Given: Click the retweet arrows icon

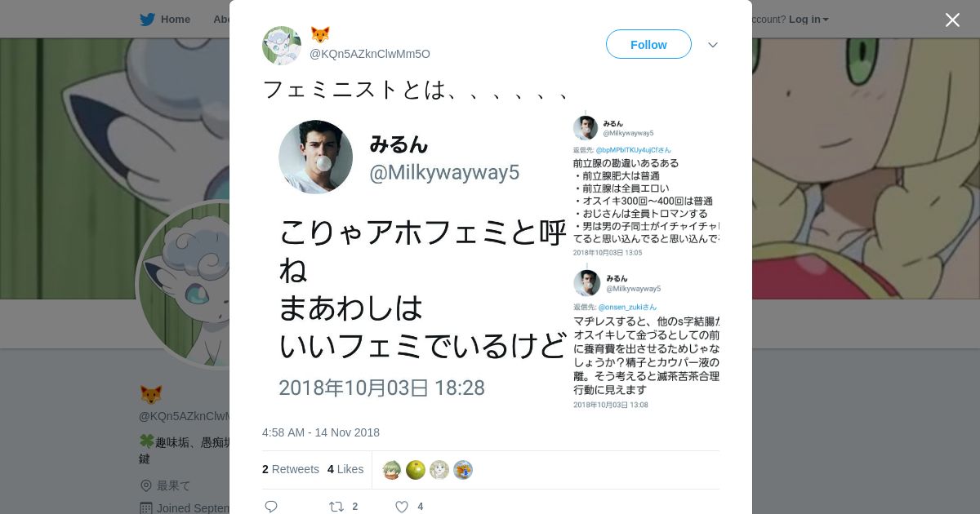Looking at the screenshot, I should coord(336,507).
